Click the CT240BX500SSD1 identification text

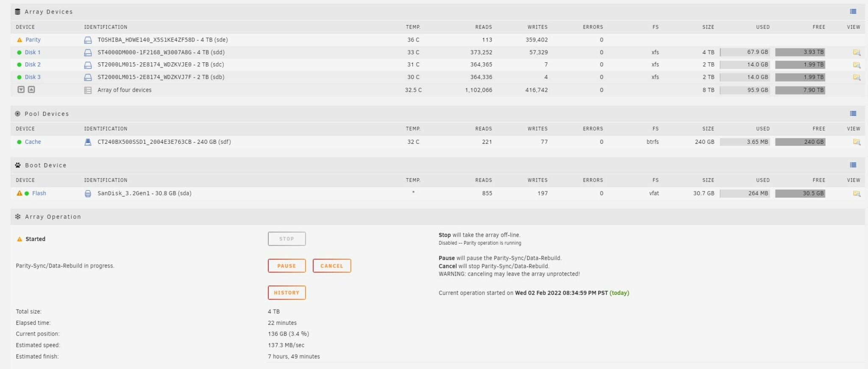point(164,142)
